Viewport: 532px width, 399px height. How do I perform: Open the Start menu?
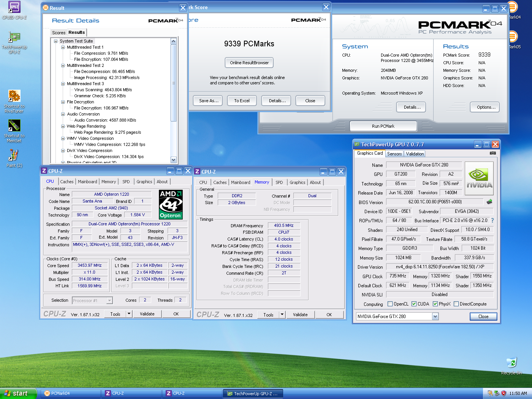pyautogui.click(x=18, y=393)
